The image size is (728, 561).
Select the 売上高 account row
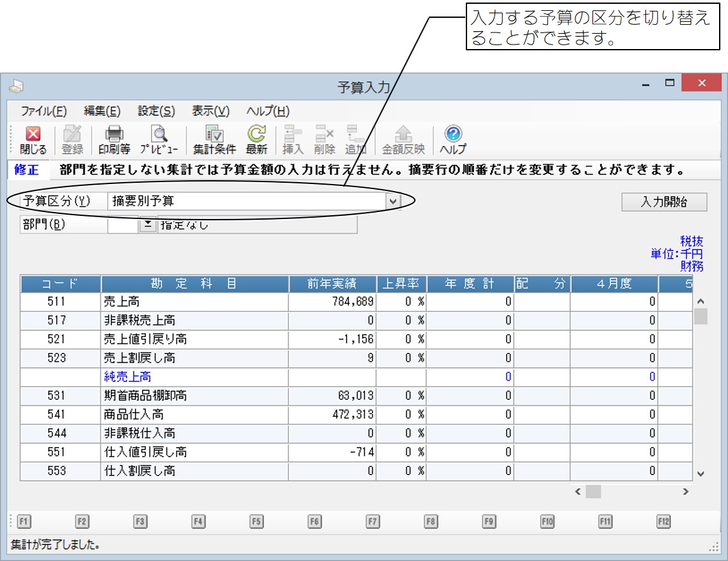[194, 302]
